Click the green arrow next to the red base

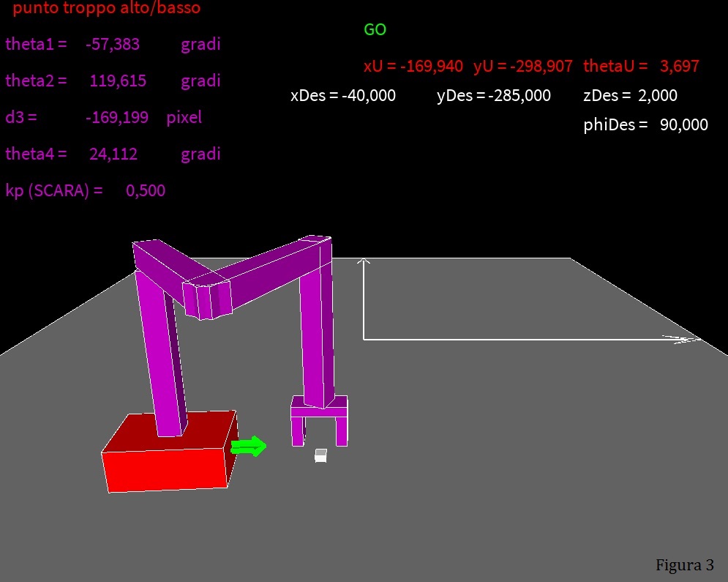249,446
